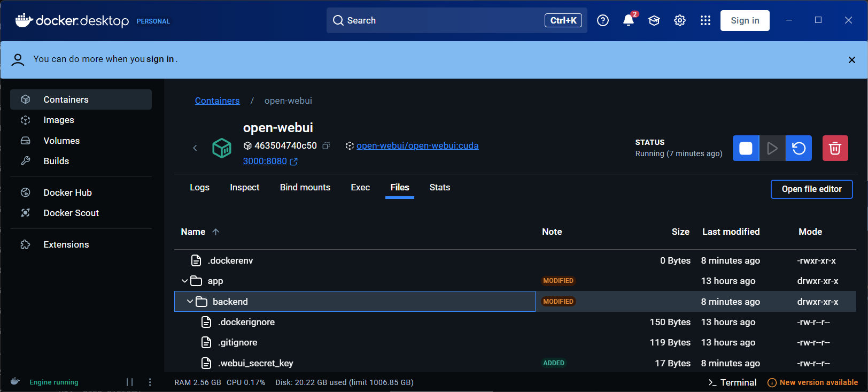Delete the open-webui container
Viewport: 868px width, 392px height.
(835, 148)
